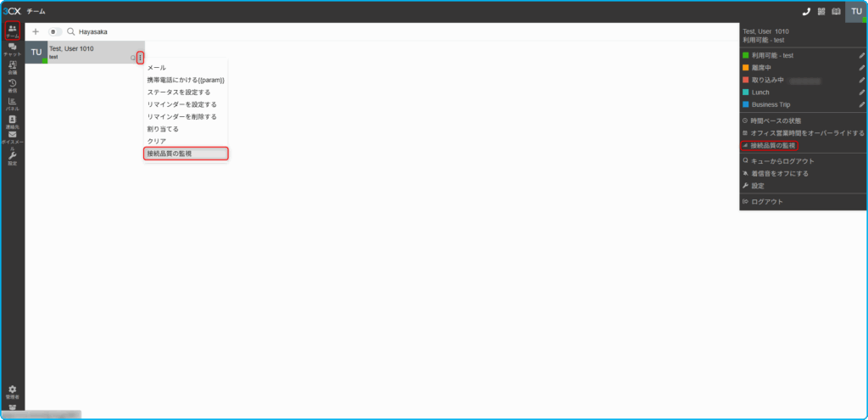This screenshot has height=420, width=868.
Task: Open ボイスメール in the sidebar
Action: [x=12, y=141]
